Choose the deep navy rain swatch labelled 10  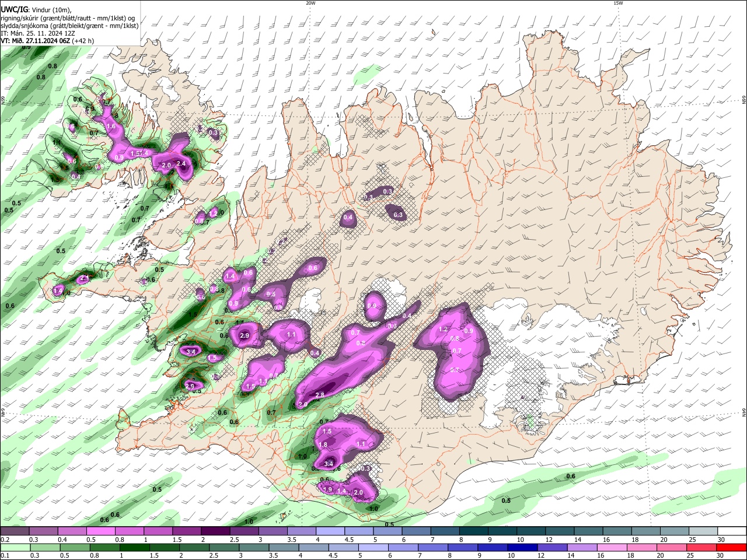(522, 547)
